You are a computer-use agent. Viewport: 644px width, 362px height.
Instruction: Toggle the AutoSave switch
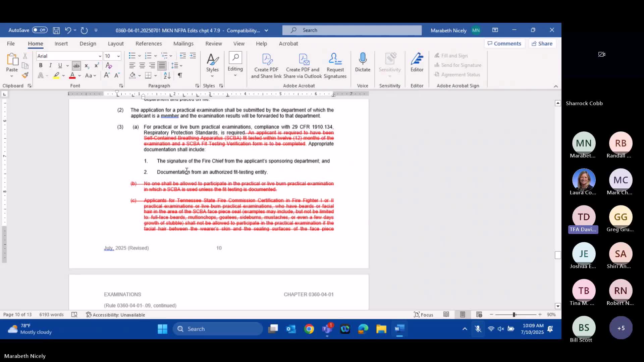(x=40, y=30)
